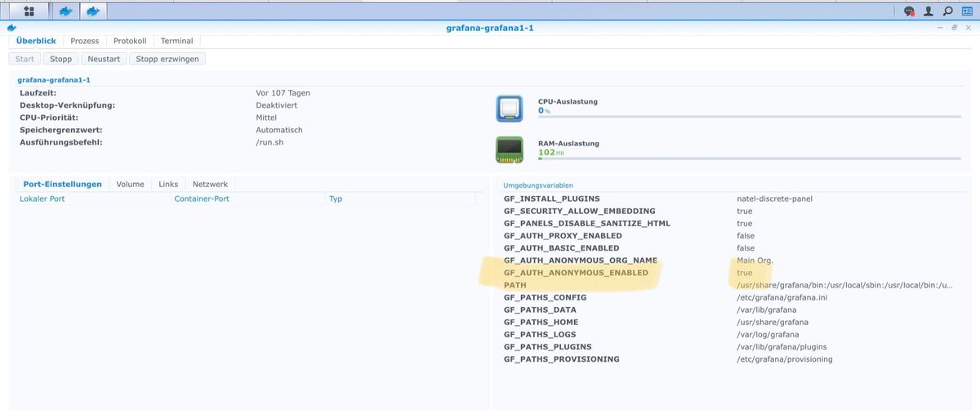Click the CPU-Auslastung chip icon
The image size is (980, 410).
coord(509,108)
